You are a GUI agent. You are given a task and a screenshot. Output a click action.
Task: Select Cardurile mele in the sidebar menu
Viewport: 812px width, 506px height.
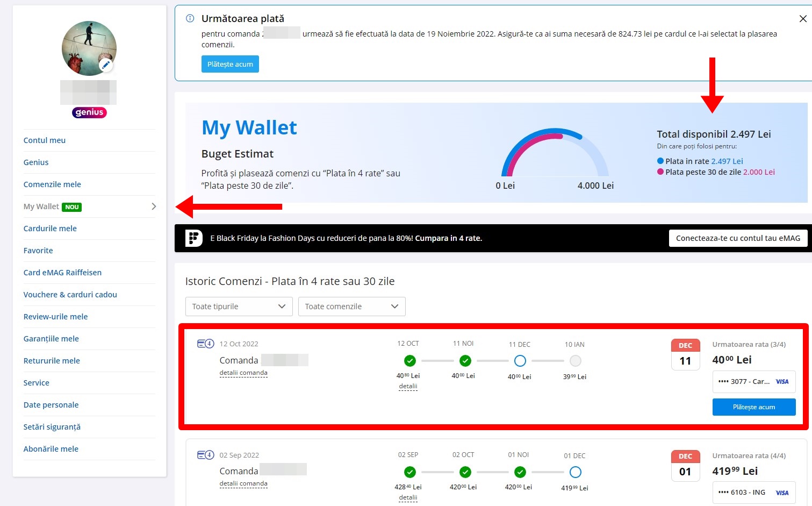click(50, 228)
